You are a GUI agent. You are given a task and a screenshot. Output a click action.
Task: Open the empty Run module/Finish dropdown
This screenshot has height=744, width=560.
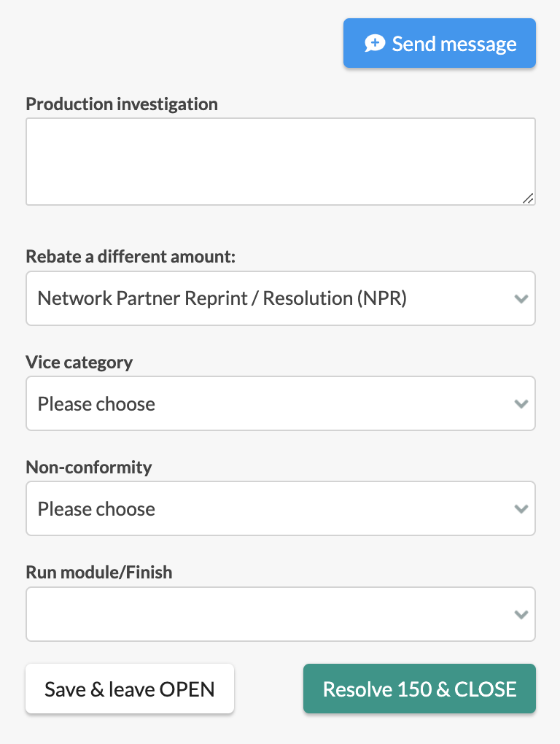pos(281,614)
